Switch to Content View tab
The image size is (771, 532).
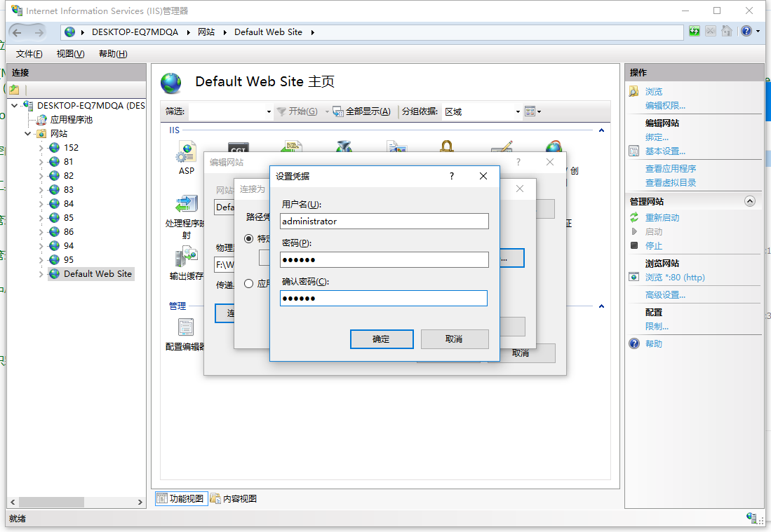pos(234,498)
